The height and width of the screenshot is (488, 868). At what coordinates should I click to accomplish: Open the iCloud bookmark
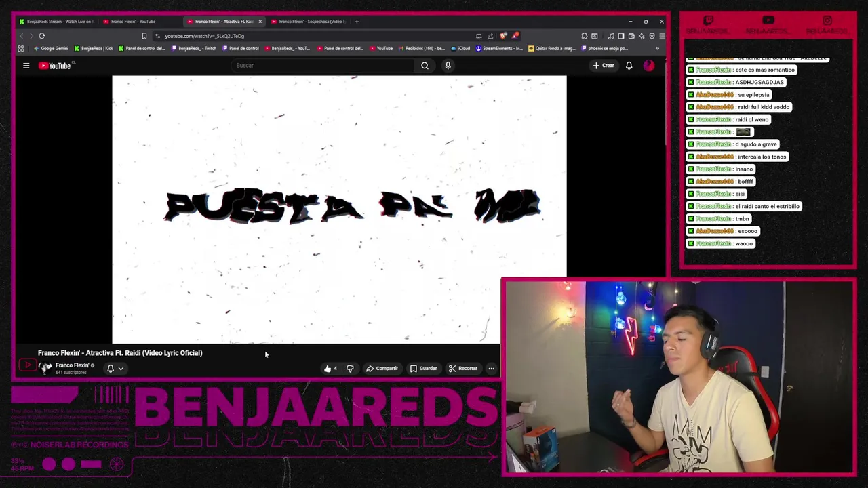460,49
